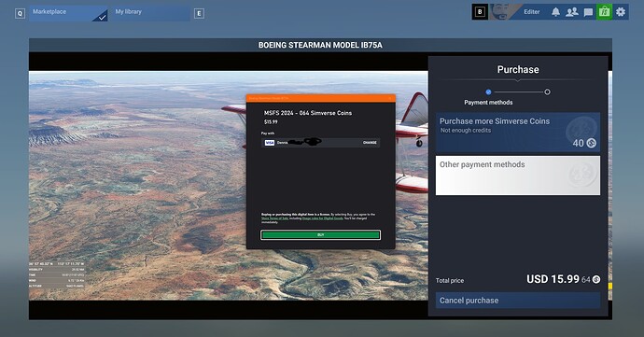Click the green BUY button
The width and height of the screenshot is (644, 337).
(x=320, y=234)
